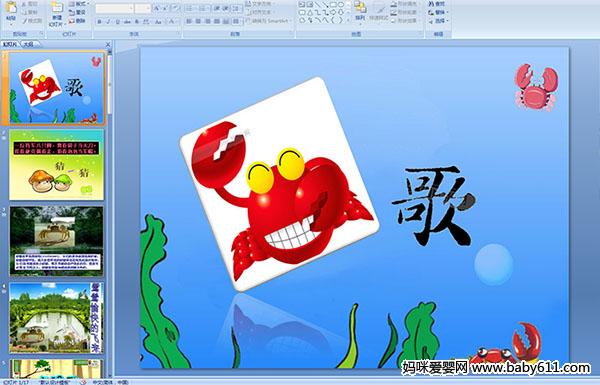Click the Arrange icon in the drawing group
Screen dimensions: 600x385
pos(360,10)
